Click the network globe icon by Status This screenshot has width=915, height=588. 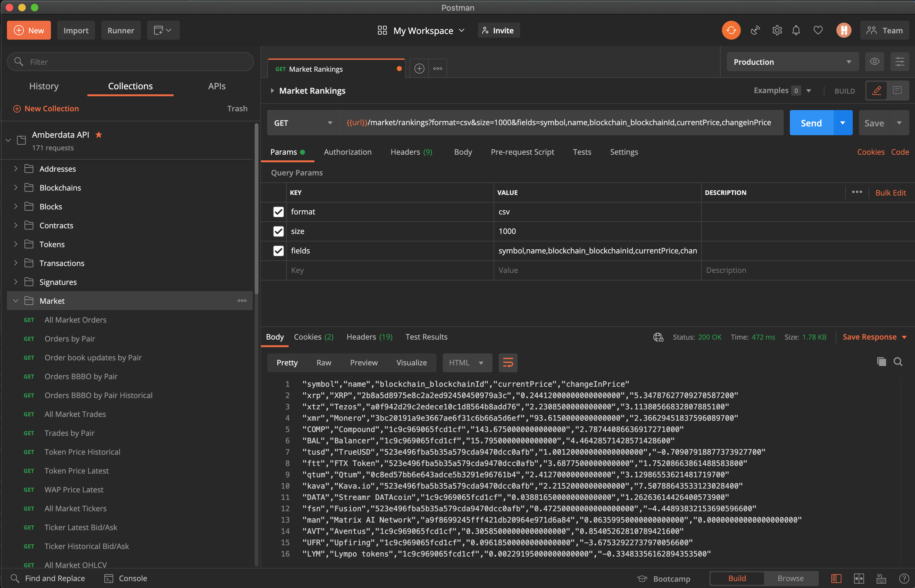click(x=658, y=337)
